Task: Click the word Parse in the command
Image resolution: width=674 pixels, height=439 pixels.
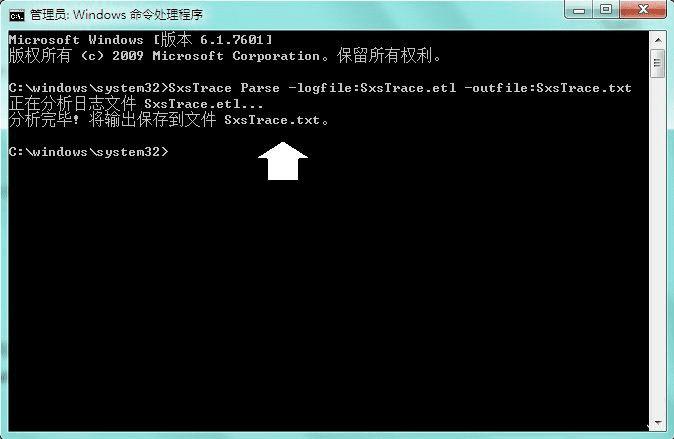Action: [260, 88]
